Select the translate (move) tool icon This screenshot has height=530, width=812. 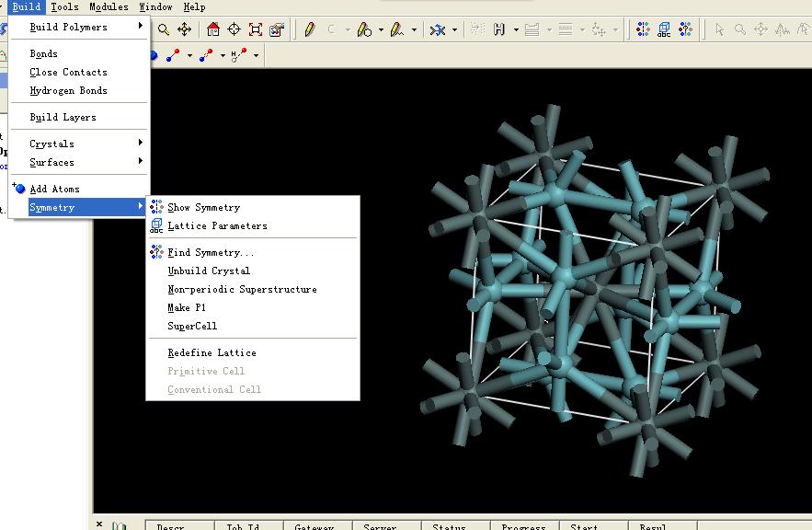(x=184, y=29)
